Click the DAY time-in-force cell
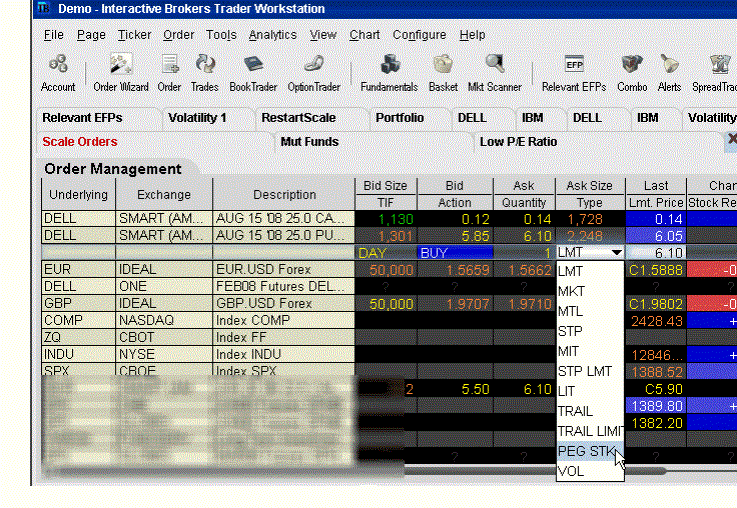Screen dimensions: 737x508 coord(385,253)
